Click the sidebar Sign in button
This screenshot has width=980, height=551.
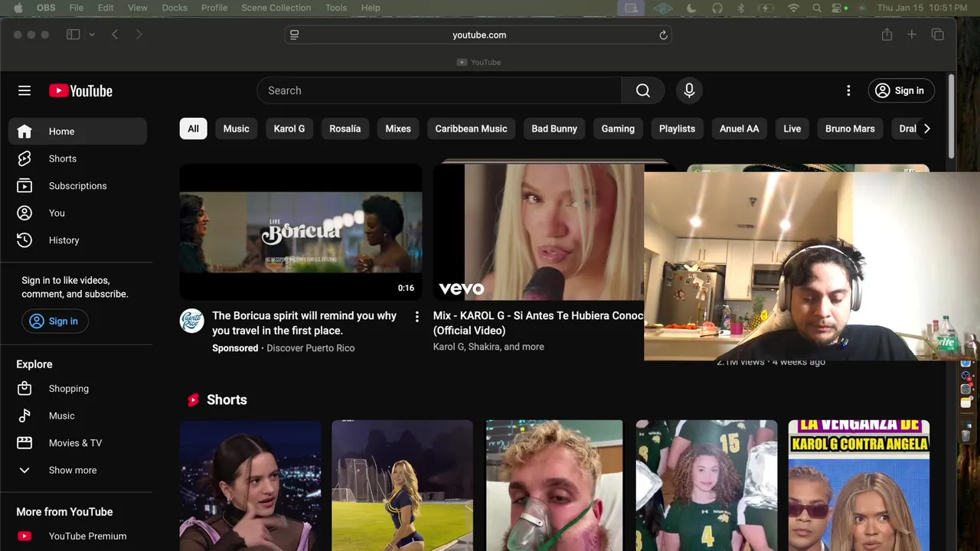tap(54, 321)
